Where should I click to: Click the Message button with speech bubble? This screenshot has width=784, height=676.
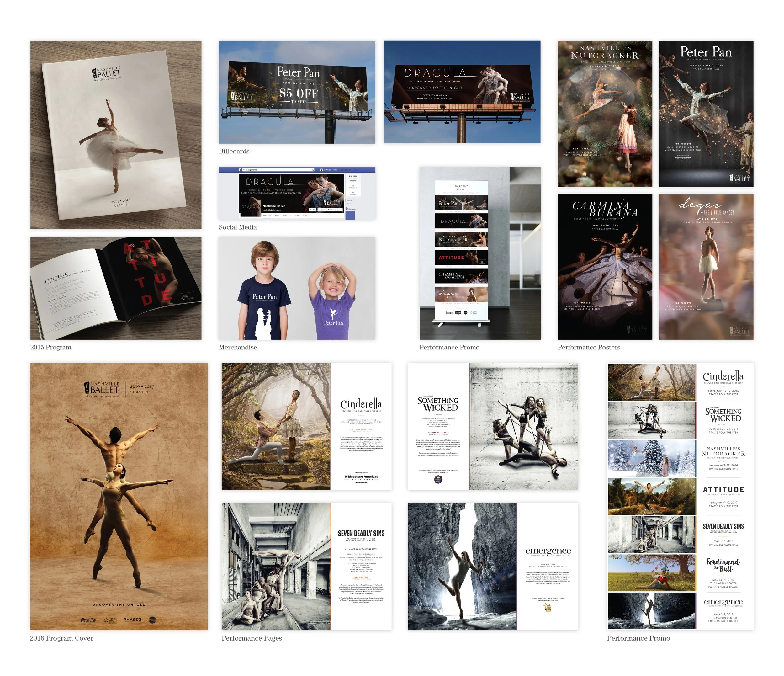[x=332, y=210]
